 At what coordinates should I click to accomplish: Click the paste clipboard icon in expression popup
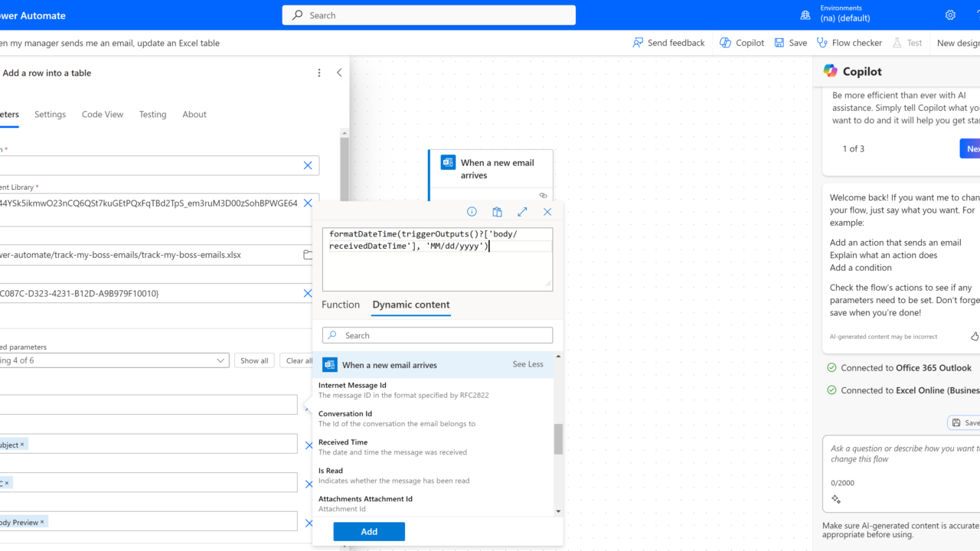tap(497, 212)
